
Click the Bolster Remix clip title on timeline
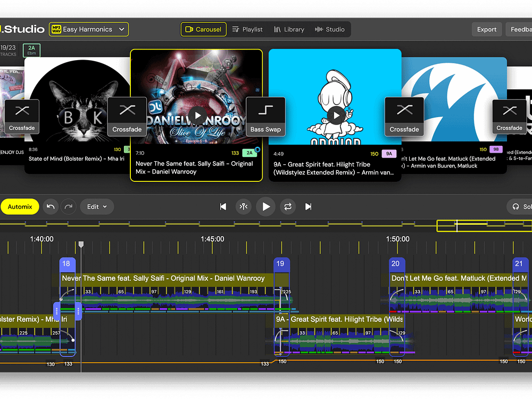[34, 320]
